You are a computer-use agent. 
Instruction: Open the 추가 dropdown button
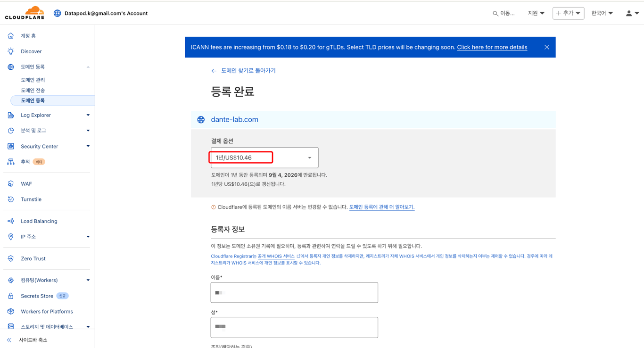(568, 13)
